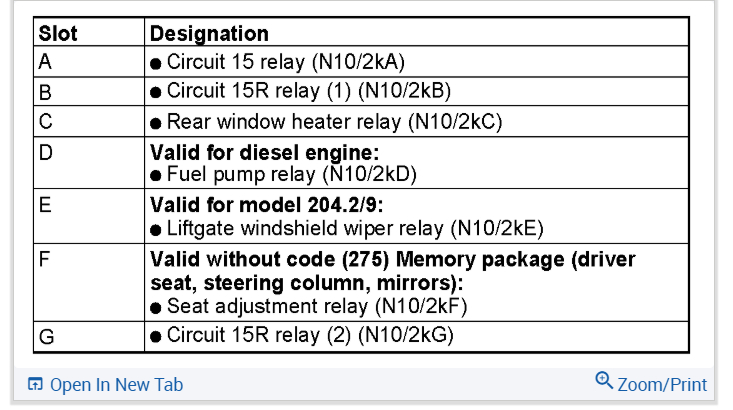This screenshot has width=733, height=410.
Task: Click the Open In New Tab icon
Action: tap(36, 385)
